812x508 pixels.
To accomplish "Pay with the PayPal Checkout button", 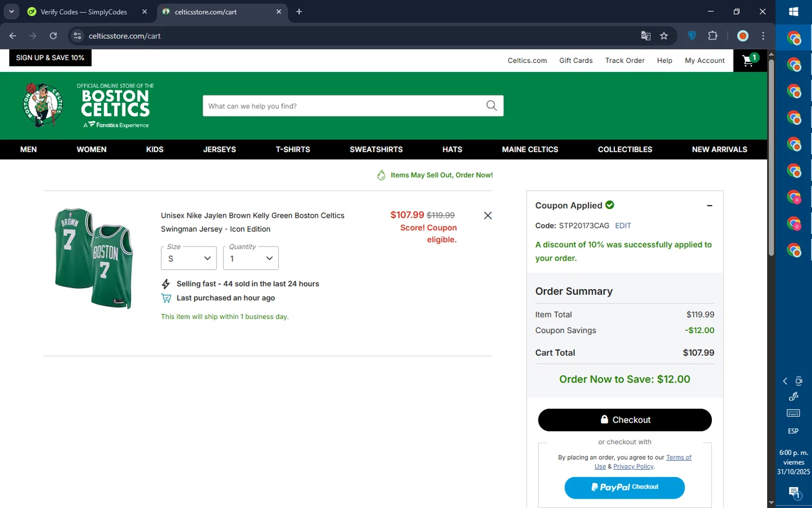I will [x=625, y=487].
